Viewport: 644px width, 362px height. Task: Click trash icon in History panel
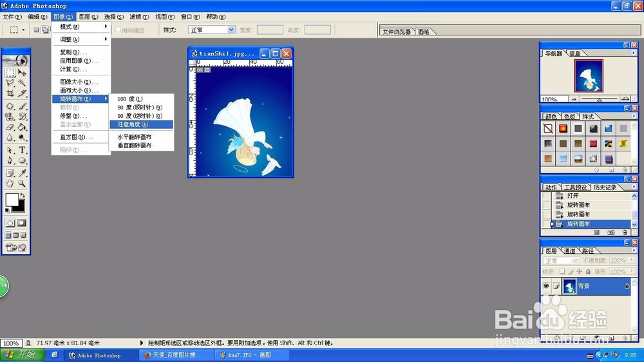click(x=624, y=233)
